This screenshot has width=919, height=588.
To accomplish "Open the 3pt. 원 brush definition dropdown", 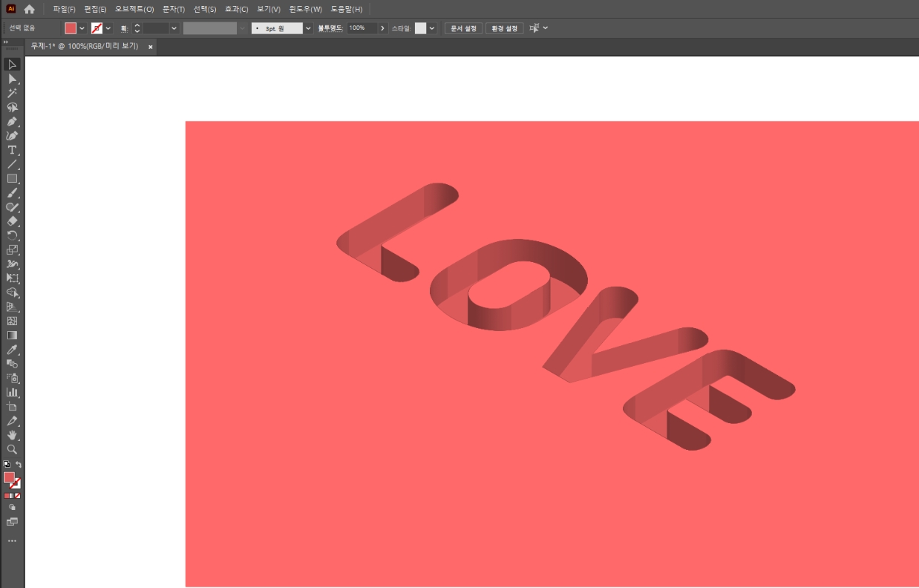I will click(x=308, y=28).
